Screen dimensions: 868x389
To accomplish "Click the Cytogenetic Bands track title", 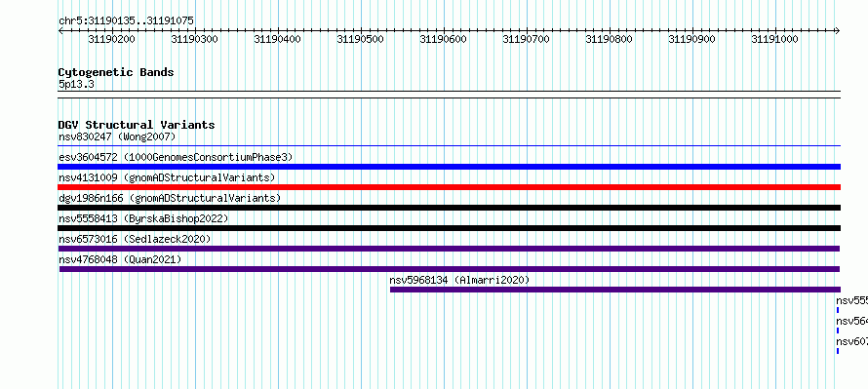I will (x=116, y=72).
